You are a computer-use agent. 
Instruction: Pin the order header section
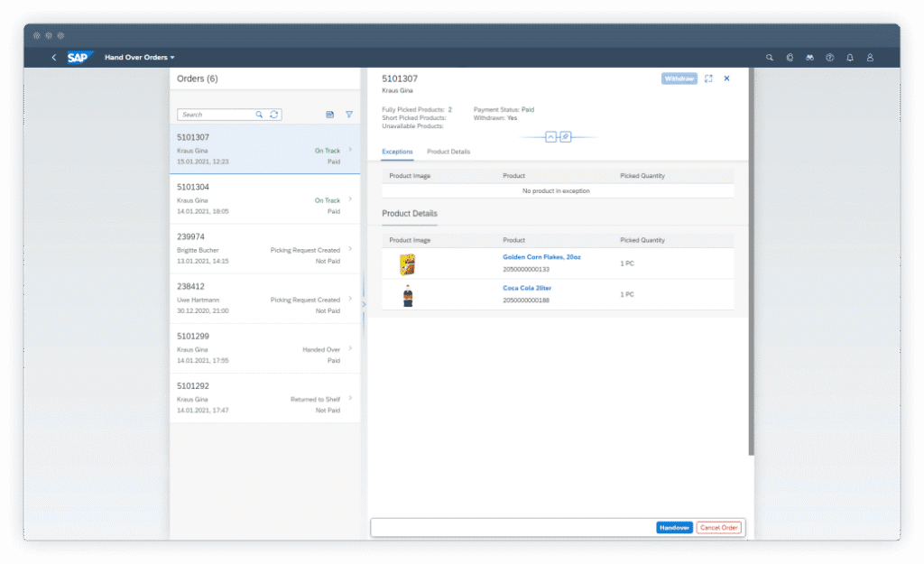coord(565,137)
